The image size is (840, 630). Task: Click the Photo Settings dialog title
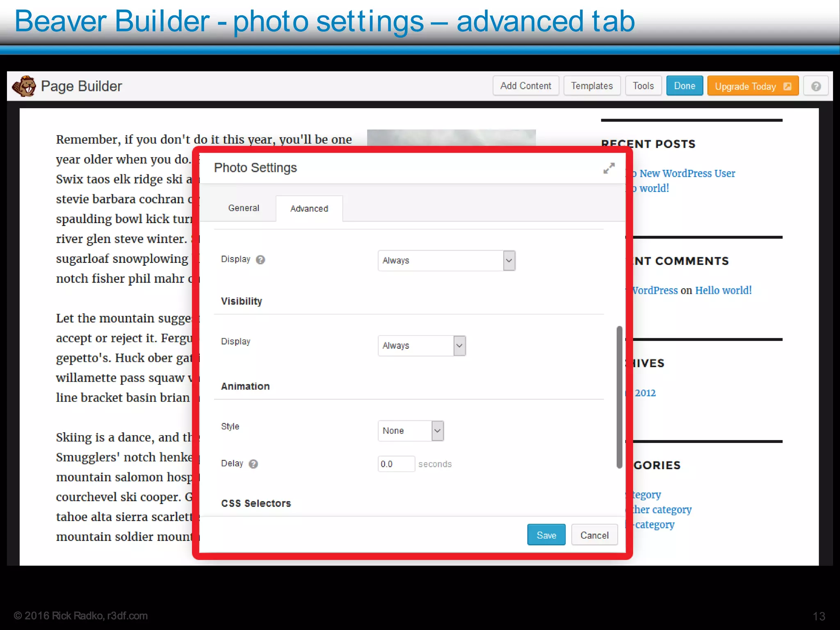pyautogui.click(x=255, y=168)
